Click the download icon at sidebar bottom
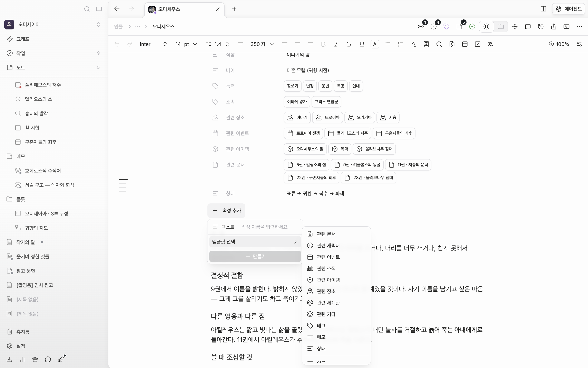The width and height of the screenshot is (588, 368). click(9, 359)
